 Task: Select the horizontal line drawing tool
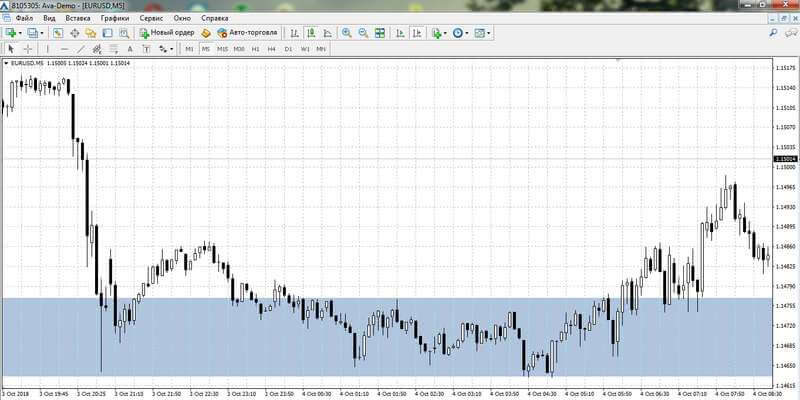[x=64, y=49]
